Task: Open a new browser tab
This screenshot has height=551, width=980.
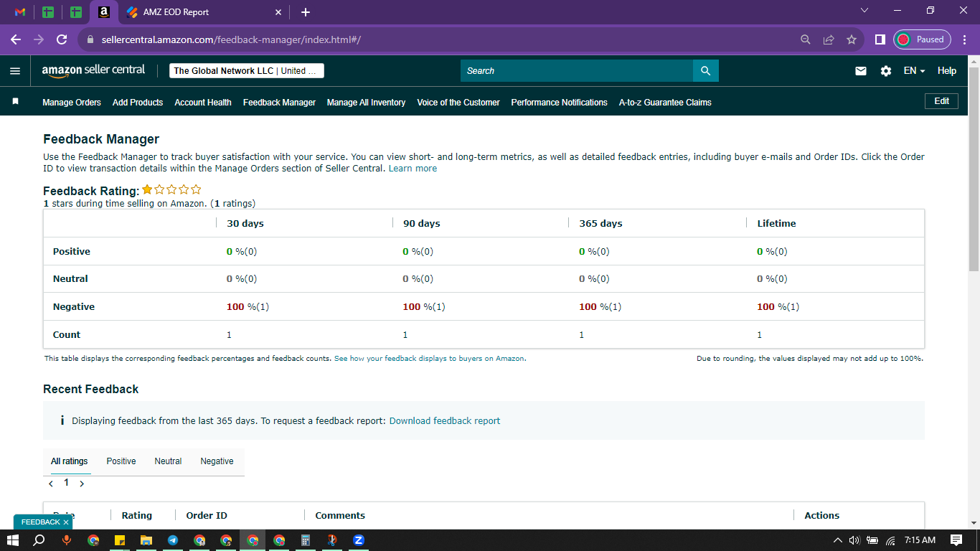Action: [306, 12]
